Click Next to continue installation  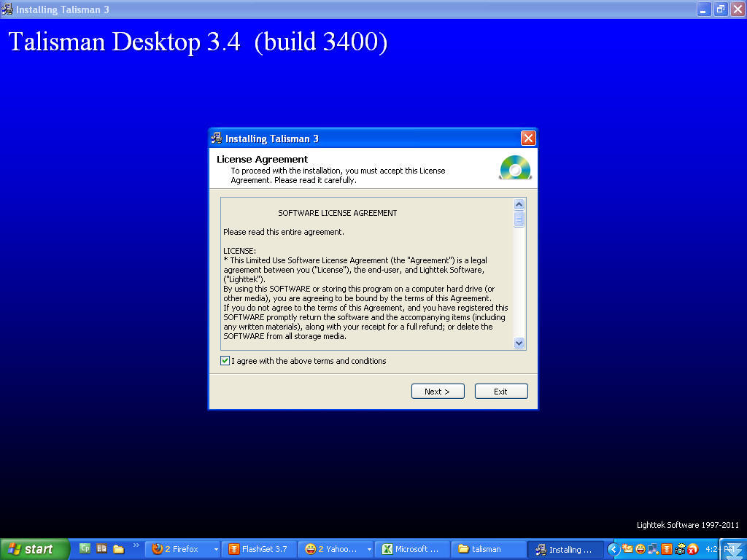[x=437, y=391]
